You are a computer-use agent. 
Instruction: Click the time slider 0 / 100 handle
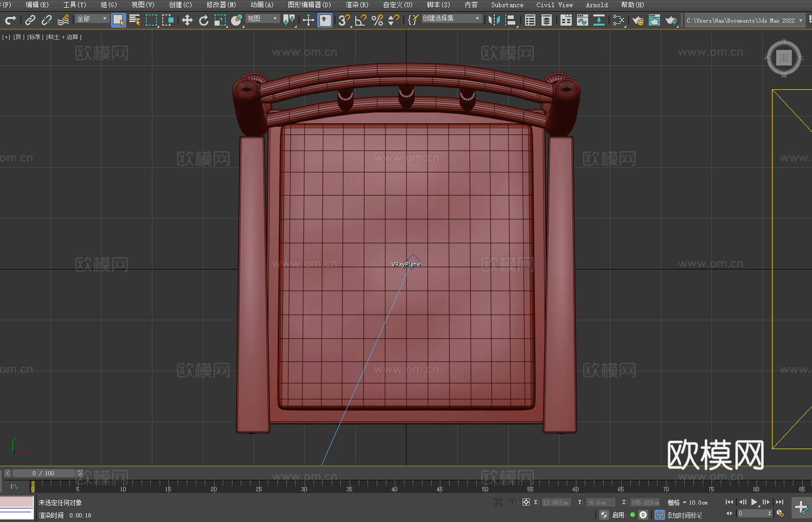44,473
